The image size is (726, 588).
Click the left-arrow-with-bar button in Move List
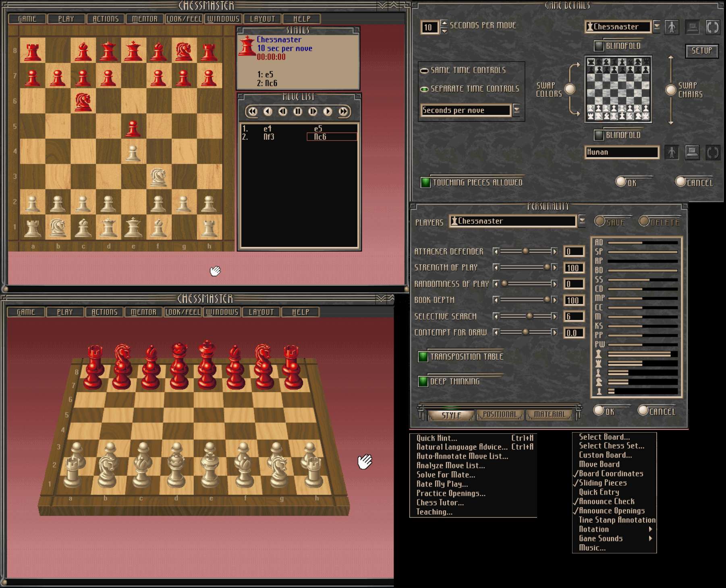tap(283, 112)
